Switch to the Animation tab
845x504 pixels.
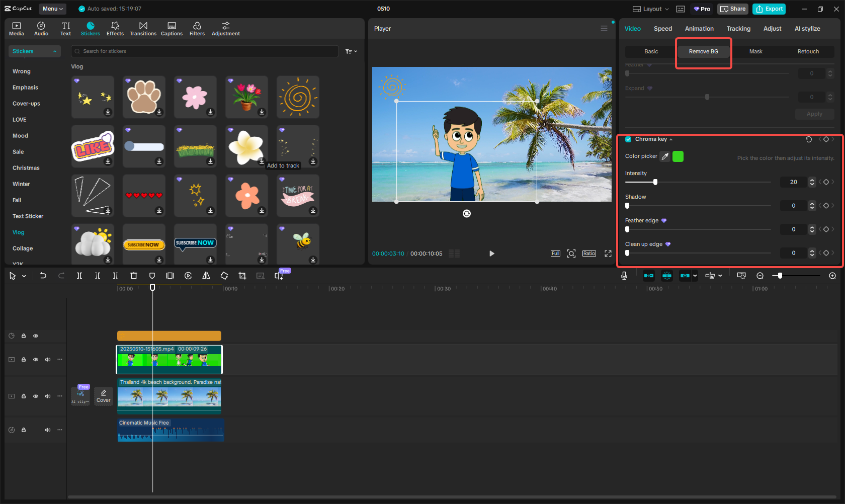pyautogui.click(x=699, y=29)
